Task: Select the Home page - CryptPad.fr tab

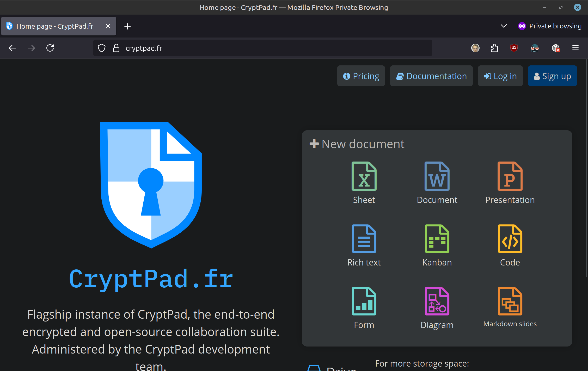Action: (x=55, y=26)
